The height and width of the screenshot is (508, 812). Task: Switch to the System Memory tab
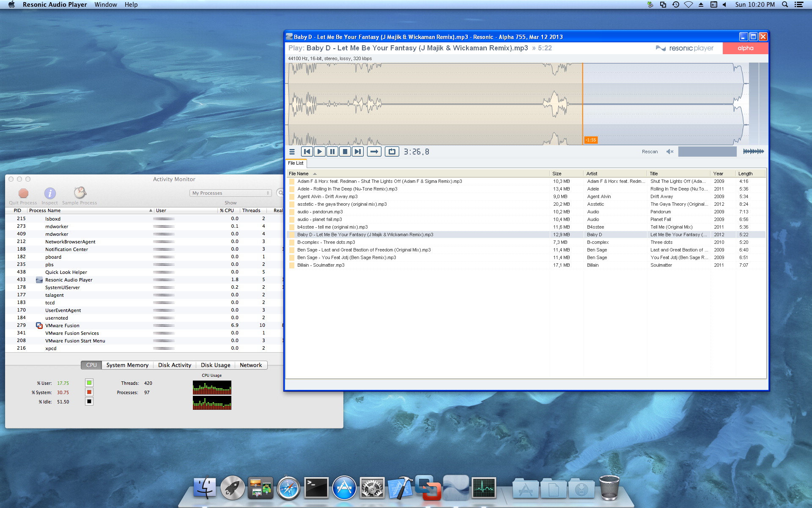(127, 365)
